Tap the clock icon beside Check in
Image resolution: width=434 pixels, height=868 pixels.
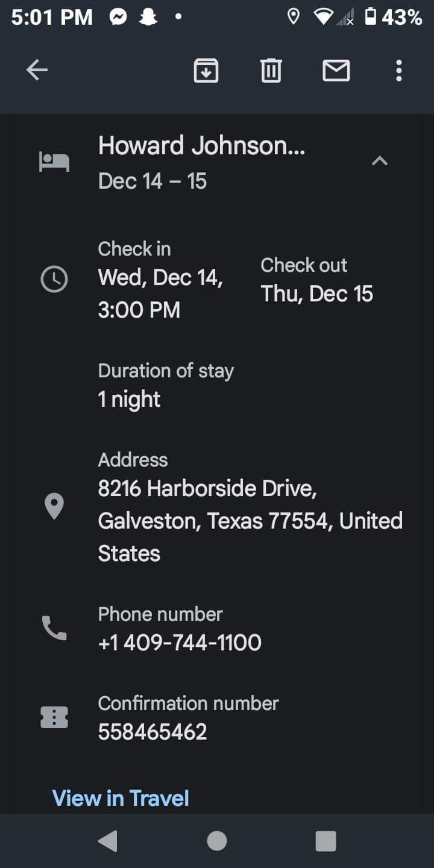coord(54,280)
